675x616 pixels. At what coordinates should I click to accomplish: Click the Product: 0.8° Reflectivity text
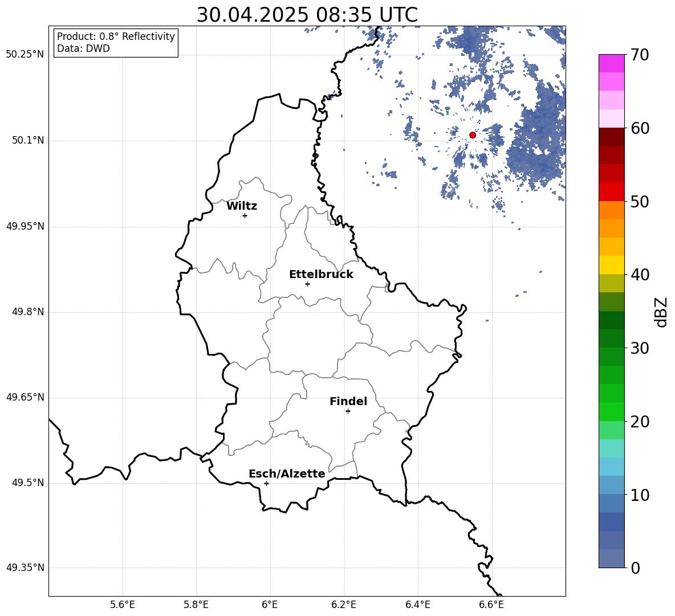(x=116, y=36)
